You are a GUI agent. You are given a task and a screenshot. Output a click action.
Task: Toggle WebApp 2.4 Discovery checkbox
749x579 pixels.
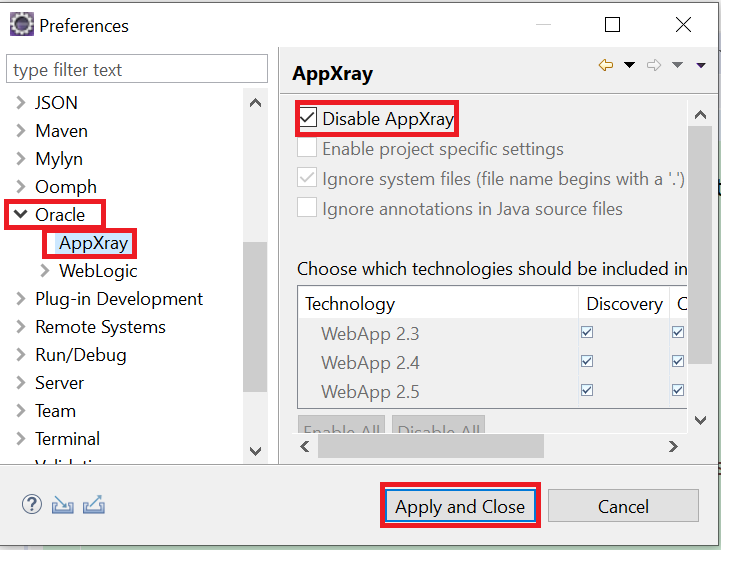click(587, 361)
